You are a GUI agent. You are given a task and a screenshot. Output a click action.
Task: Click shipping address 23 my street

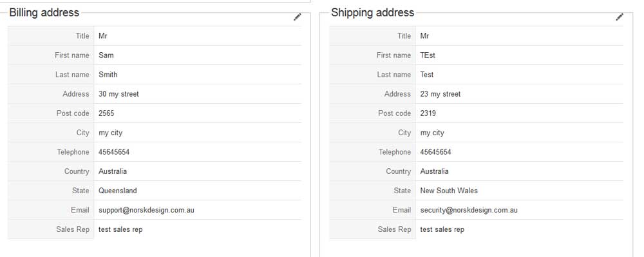point(440,94)
